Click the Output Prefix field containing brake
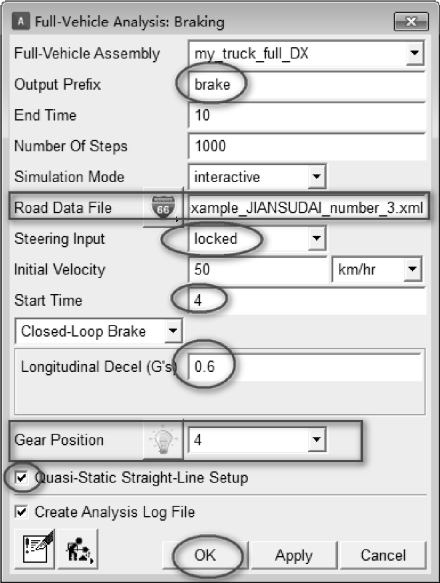The image size is (440, 583). [306, 84]
